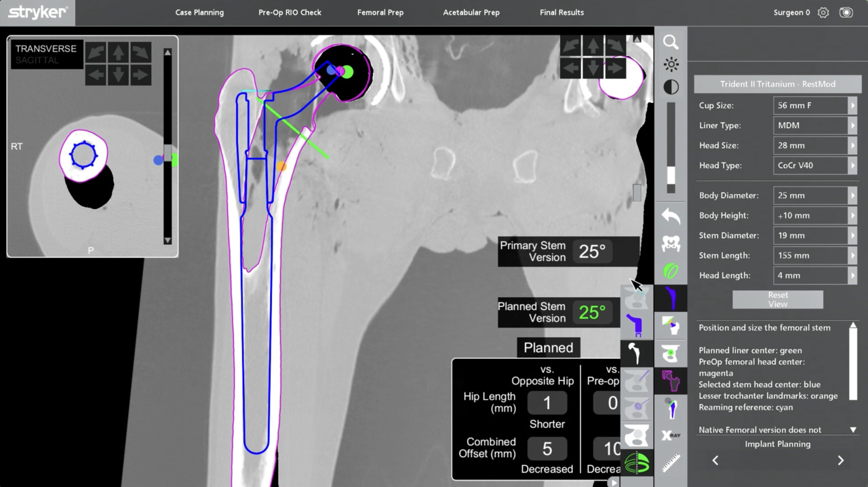This screenshot has height=487, width=868.
Task: Click the magnifier zoom tool icon
Action: pyautogui.click(x=671, y=42)
